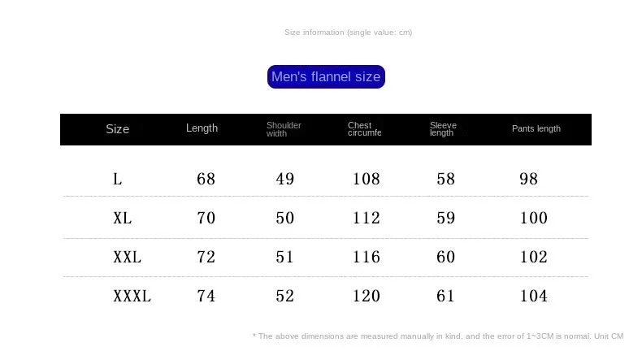The height and width of the screenshot is (364, 642).
Task: Select the Sleeve length column header
Action: 443,129
